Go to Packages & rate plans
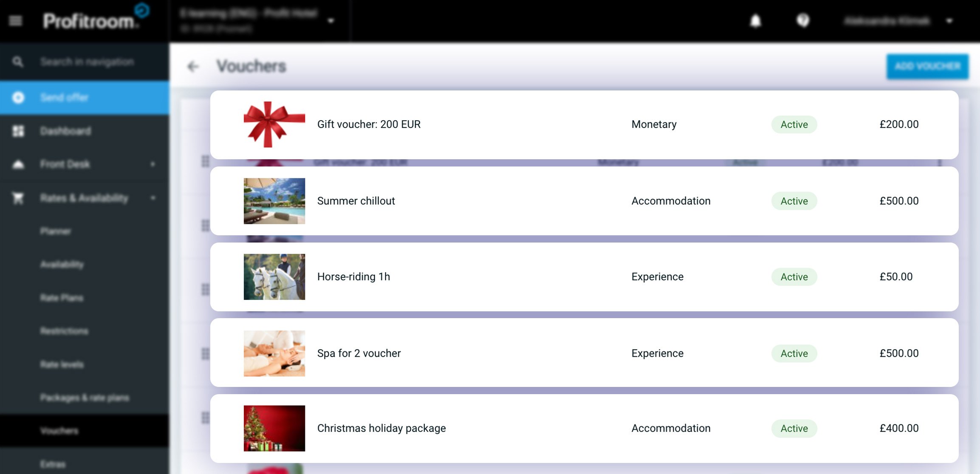The height and width of the screenshot is (474, 980). 85,398
